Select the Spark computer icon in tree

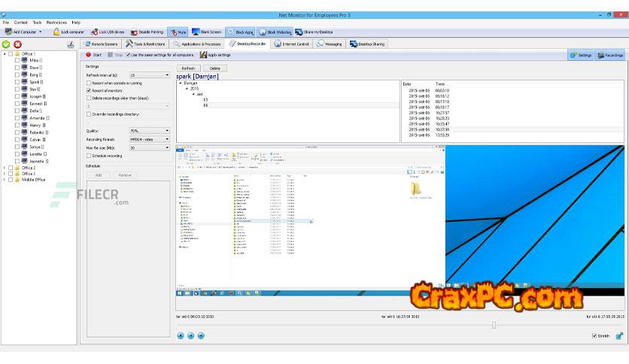25,82
